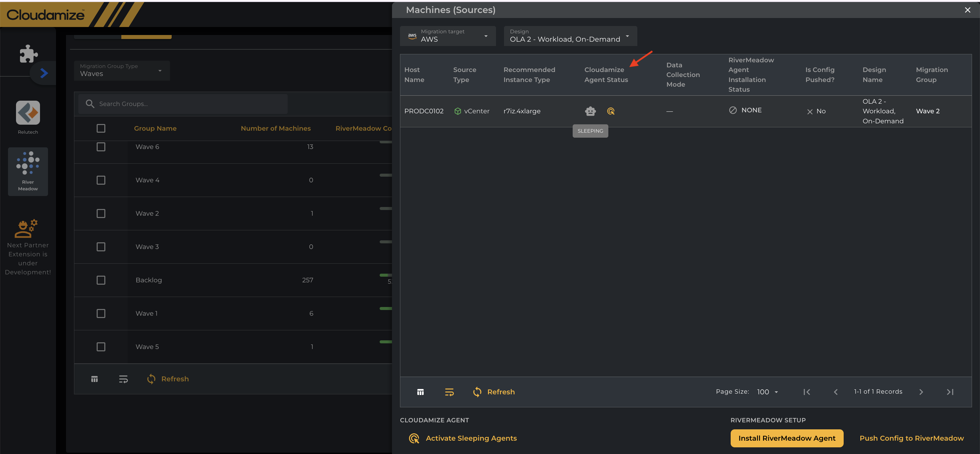Go to last page of machine records
The width and height of the screenshot is (980, 454).
pyautogui.click(x=950, y=392)
